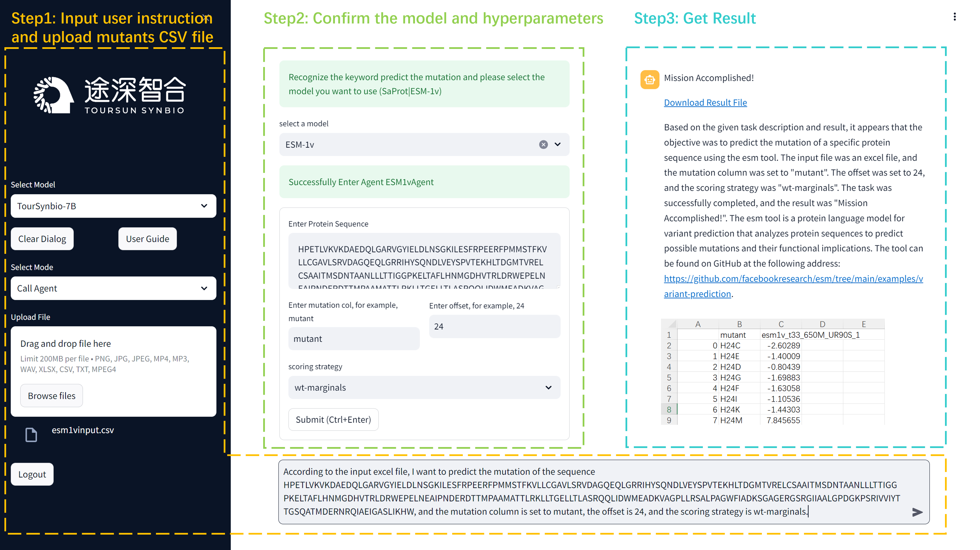The height and width of the screenshot is (550, 980).
Task: Close the sidebar with the X icon
Action: (206, 17)
